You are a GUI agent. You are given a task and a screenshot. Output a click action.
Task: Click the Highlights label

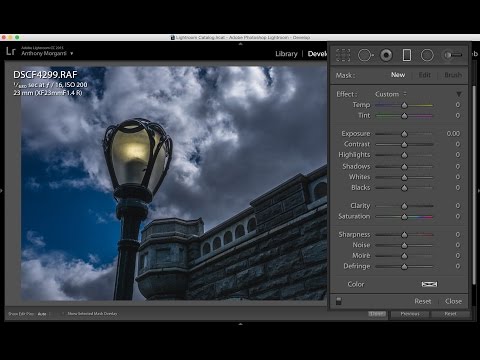coord(354,155)
